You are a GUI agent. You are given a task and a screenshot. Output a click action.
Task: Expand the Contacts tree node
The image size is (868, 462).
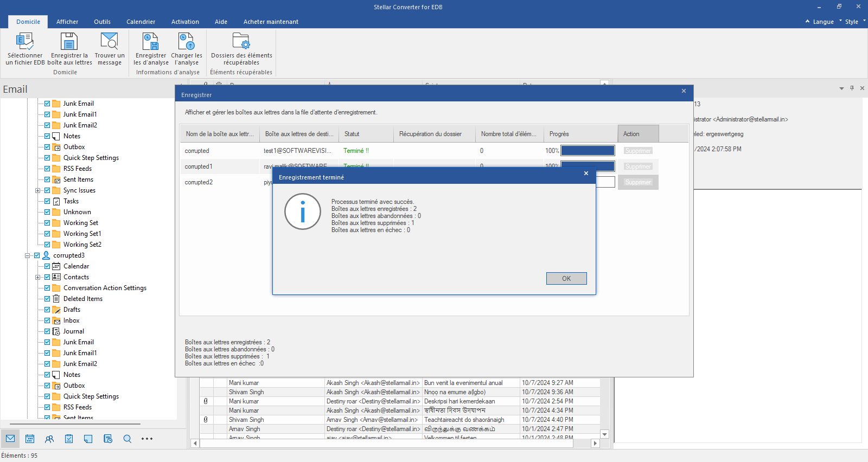[37, 277]
